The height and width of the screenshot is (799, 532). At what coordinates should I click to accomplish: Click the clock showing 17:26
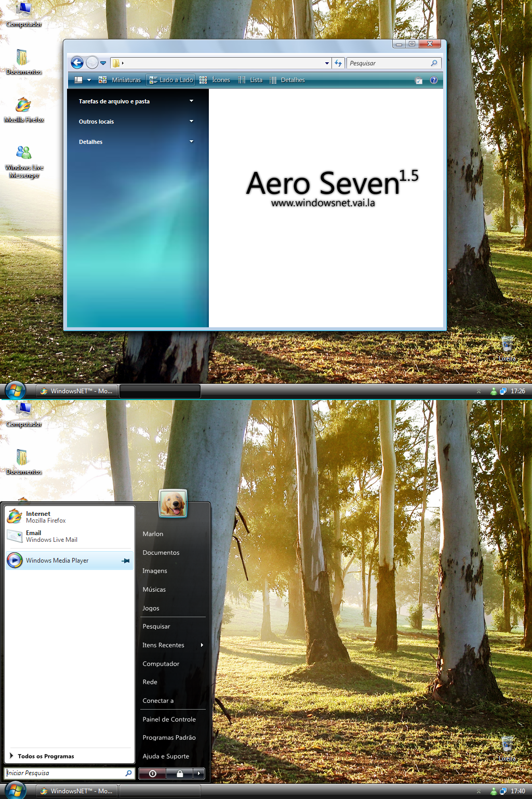pyautogui.click(x=517, y=391)
